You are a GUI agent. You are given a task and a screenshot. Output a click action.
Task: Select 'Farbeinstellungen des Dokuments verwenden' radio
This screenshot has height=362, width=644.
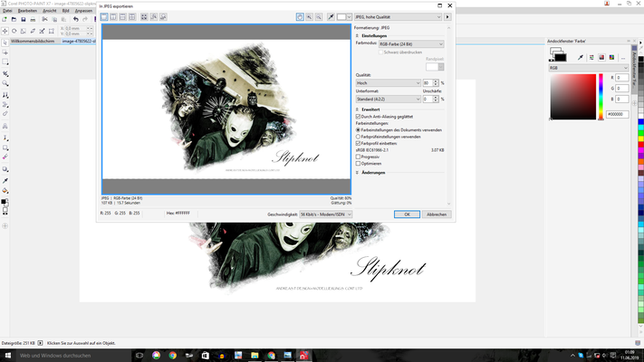[358, 130]
